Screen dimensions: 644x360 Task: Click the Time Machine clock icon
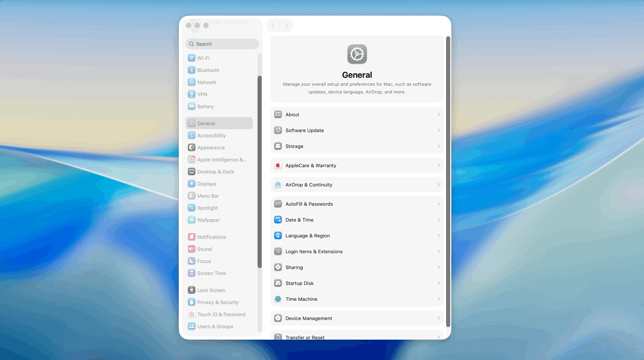[278, 299]
